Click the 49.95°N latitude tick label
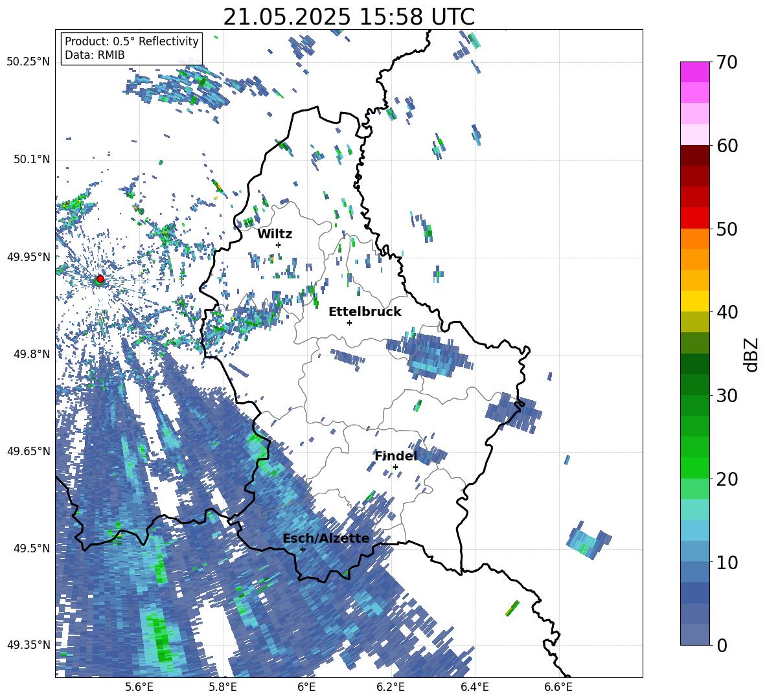This screenshot has width=767, height=700. 29,257
